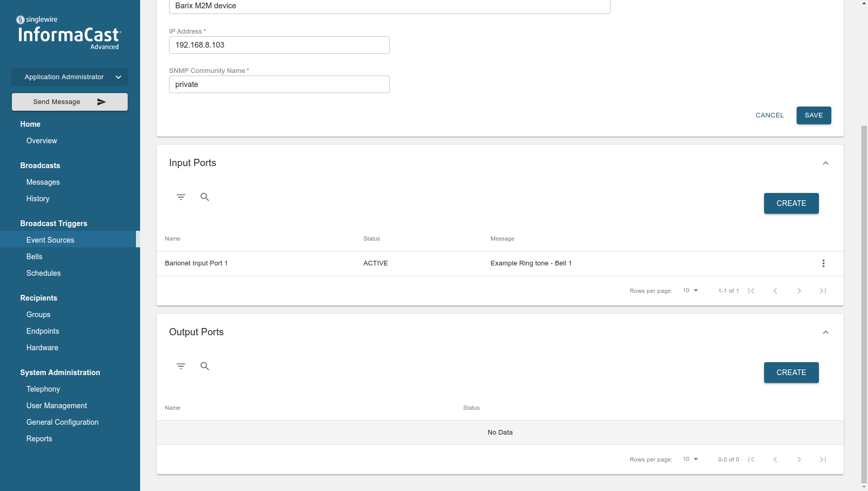Screen dimensions: 868x491
Task: Click the InformaCast logo
Action: 69,34
